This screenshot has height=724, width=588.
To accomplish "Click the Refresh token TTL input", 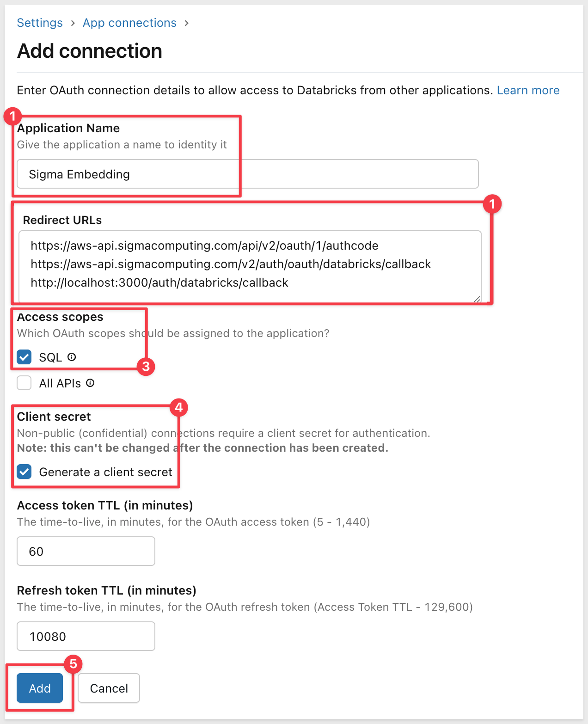I will click(x=86, y=636).
